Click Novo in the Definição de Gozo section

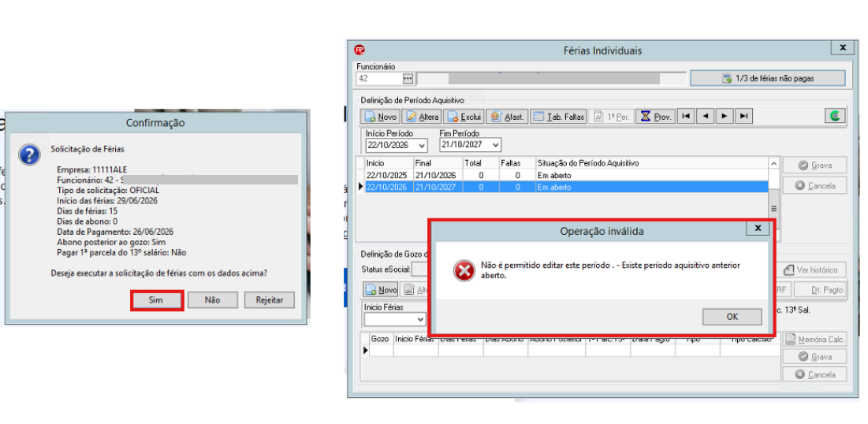pos(380,289)
